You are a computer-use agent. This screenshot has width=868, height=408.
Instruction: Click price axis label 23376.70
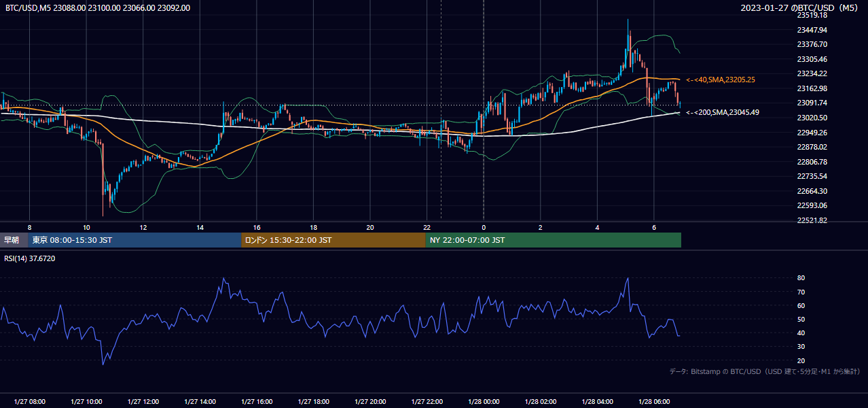point(812,44)
